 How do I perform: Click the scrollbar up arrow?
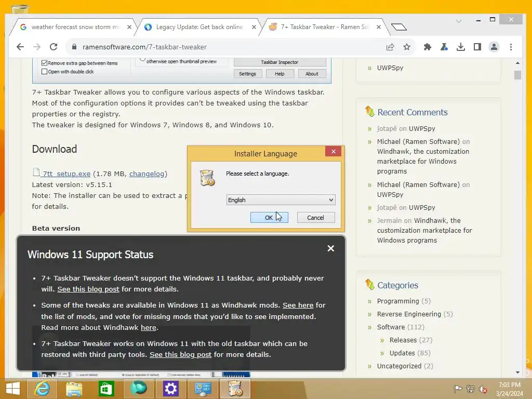click(x=517, y=63)
